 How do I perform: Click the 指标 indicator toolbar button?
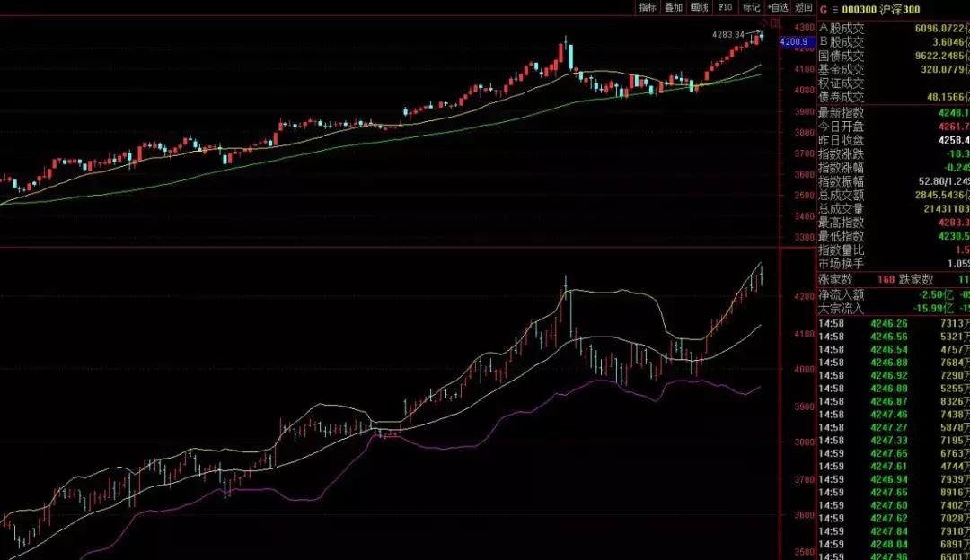pyautogui.click(x=648, y=7)
